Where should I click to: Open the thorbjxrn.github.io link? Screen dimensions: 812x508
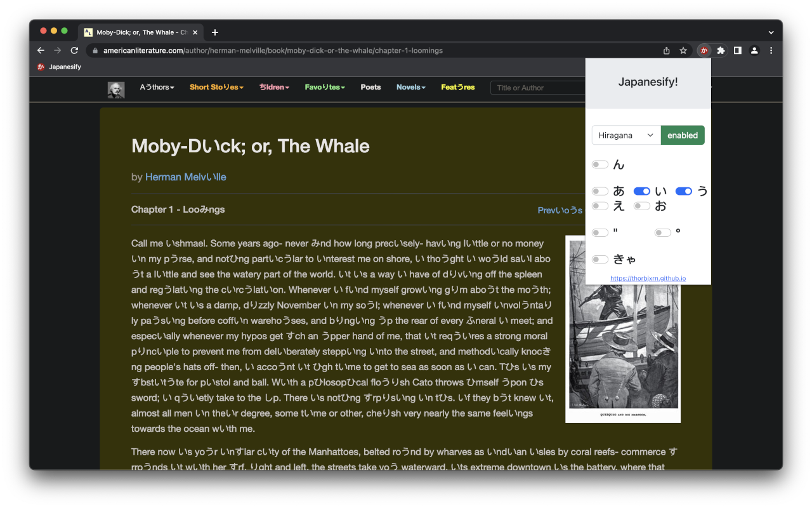coord(648,278)
